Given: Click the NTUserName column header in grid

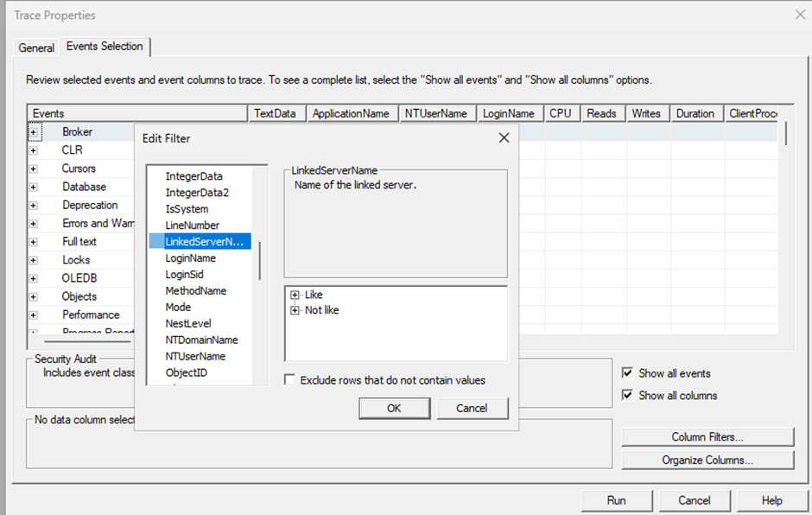Looking at the screenshot, I should pos(438,113).
